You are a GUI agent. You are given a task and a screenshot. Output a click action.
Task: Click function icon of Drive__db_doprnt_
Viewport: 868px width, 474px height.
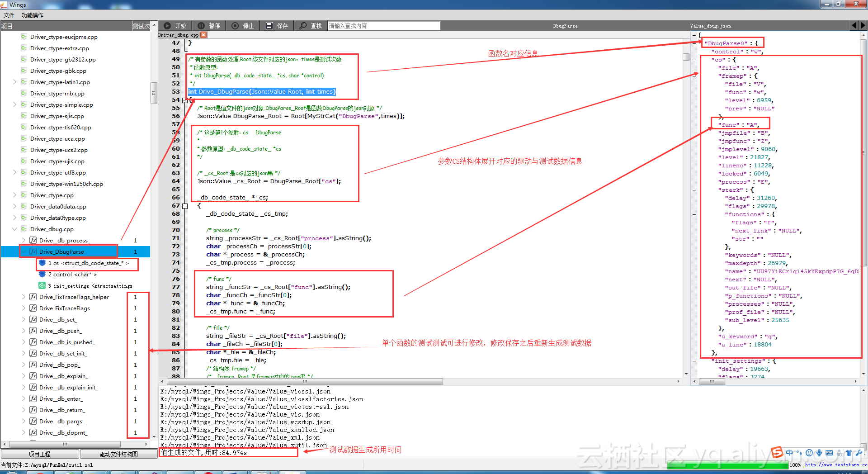(33, 432)
